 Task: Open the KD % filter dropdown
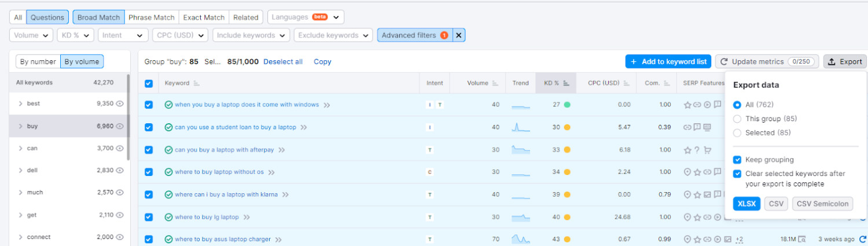pyautogui.click(x=75, y=35)
